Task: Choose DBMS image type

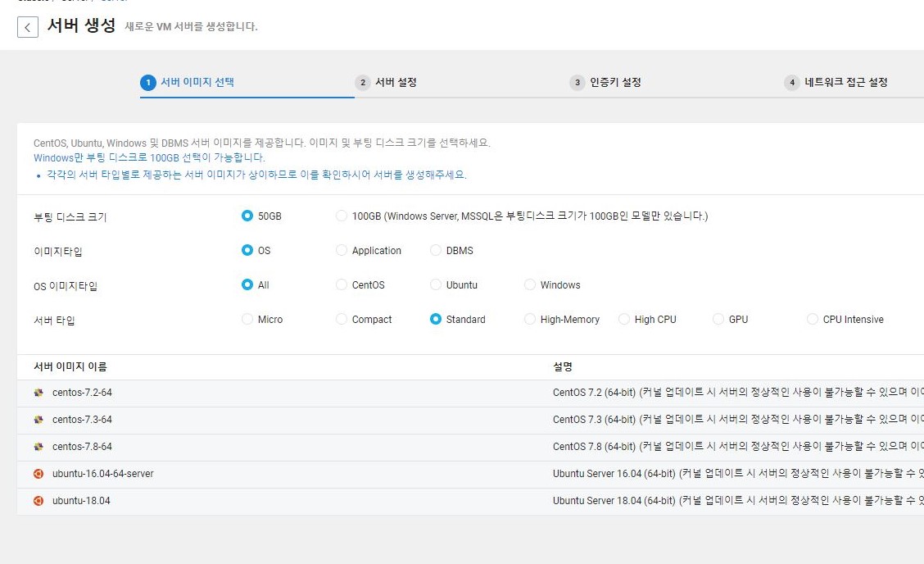Action: tap(436, 250)
